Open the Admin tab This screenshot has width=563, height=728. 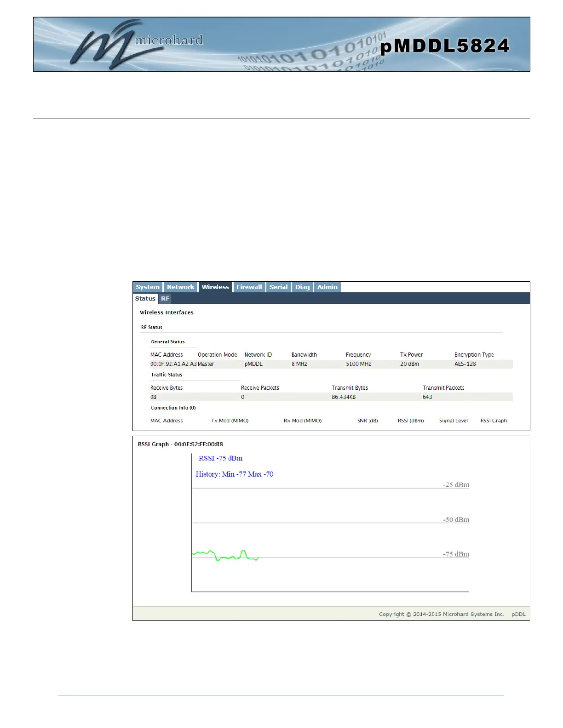[327, 287]
